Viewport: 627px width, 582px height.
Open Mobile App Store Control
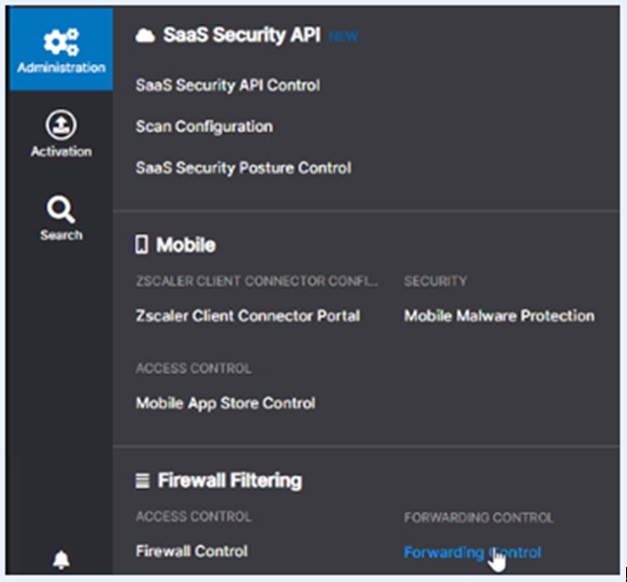click(x=225, y=403)
